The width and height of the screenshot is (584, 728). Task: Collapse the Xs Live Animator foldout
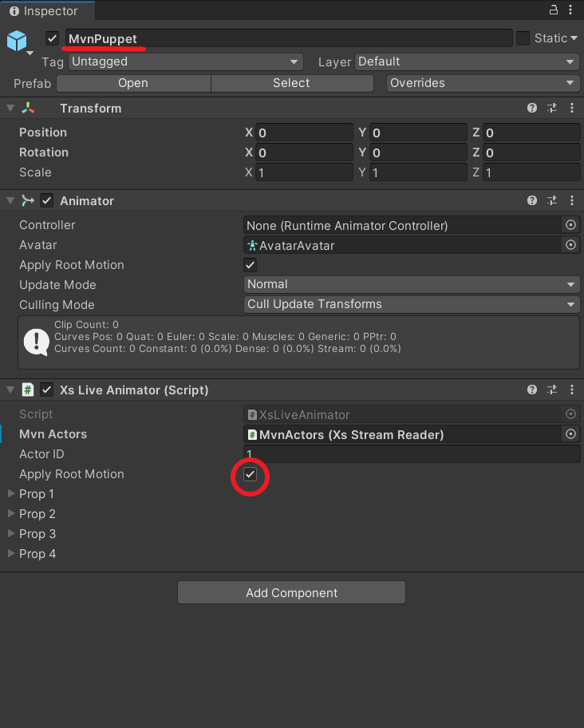pyautogui.click(x=10, y=390)
